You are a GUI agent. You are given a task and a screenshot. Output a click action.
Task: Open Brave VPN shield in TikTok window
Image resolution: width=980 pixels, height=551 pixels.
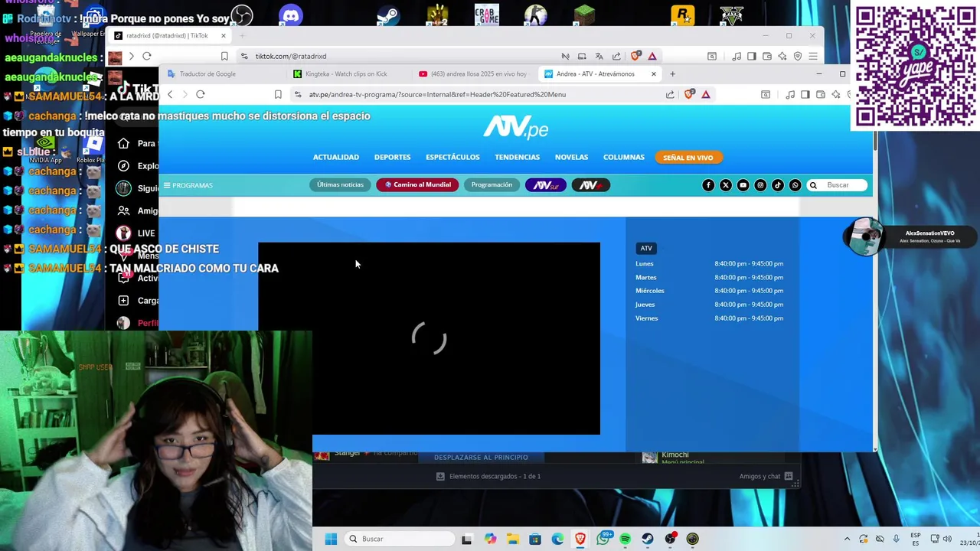click(x=798, y=56)
